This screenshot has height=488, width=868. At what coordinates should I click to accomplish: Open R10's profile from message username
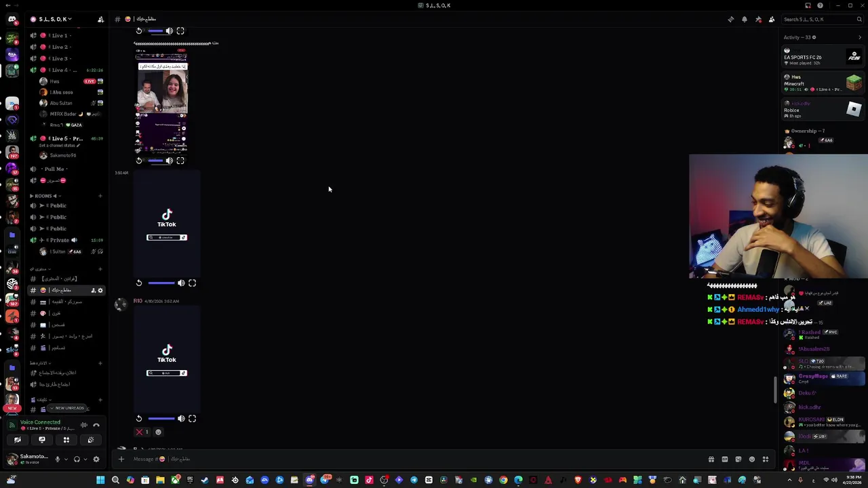(x=138, y=301)
